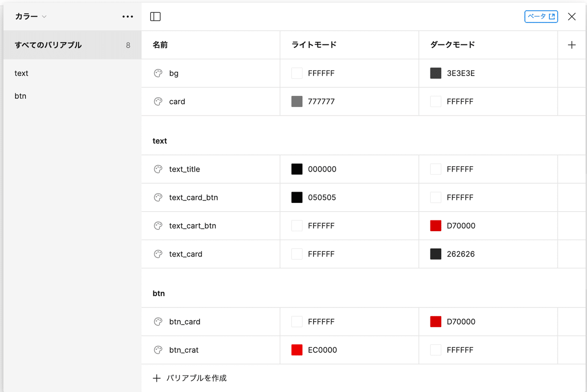Screen dimensions: 587x392
Task: Toggle the sidebar panel icon
Action: point(155,17)
